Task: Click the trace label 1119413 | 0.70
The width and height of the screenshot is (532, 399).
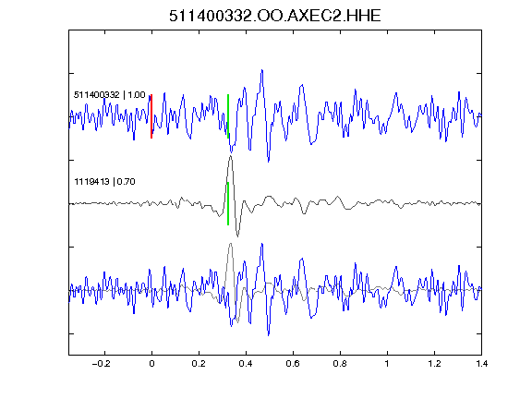Action: (x=104, y=182)
